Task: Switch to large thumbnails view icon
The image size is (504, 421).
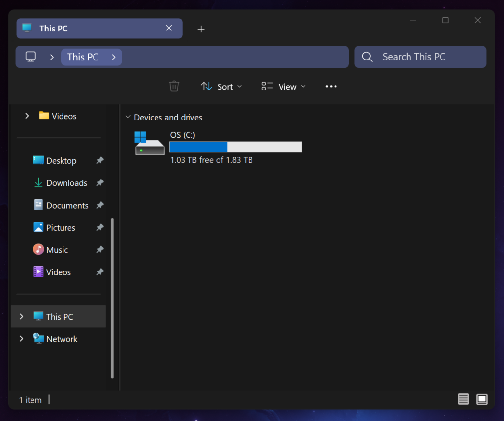Action: point(482,399)
